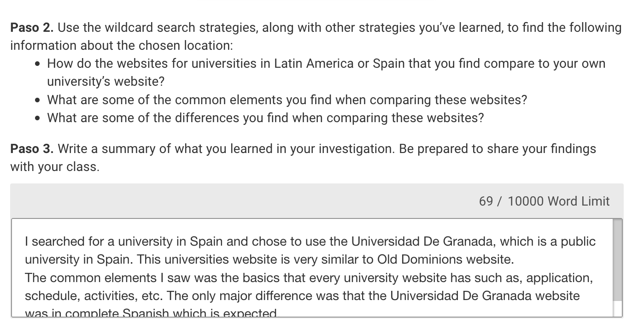This screenshot has height=330, width=644.
Task: Click the 'Paso 3.' heading label
Action: click(32, 149)
